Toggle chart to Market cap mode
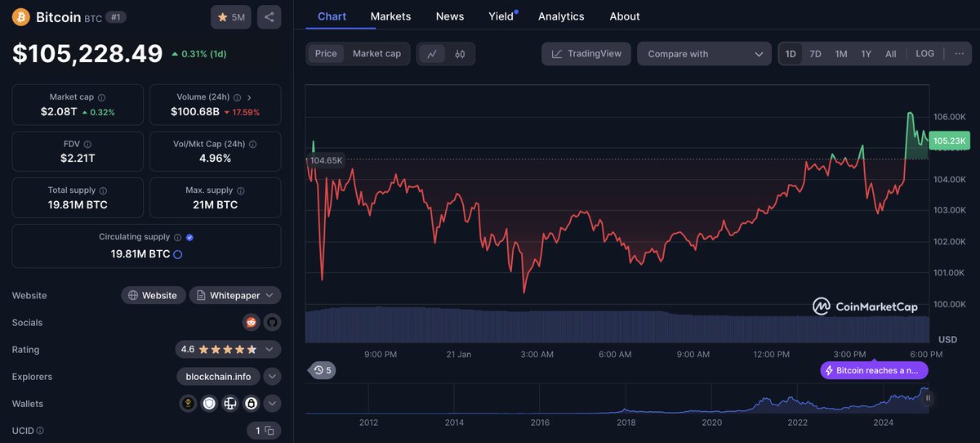 [x=376, y=54]
